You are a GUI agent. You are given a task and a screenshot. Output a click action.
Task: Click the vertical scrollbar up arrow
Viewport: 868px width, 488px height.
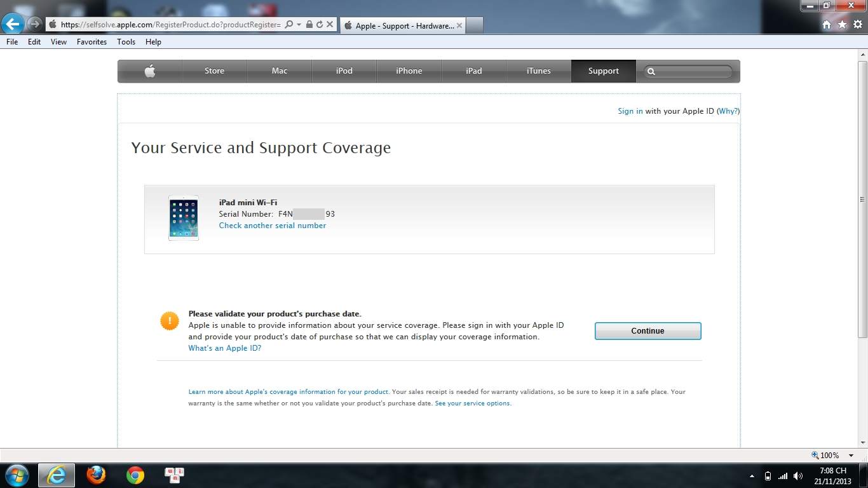pos(863,54)
